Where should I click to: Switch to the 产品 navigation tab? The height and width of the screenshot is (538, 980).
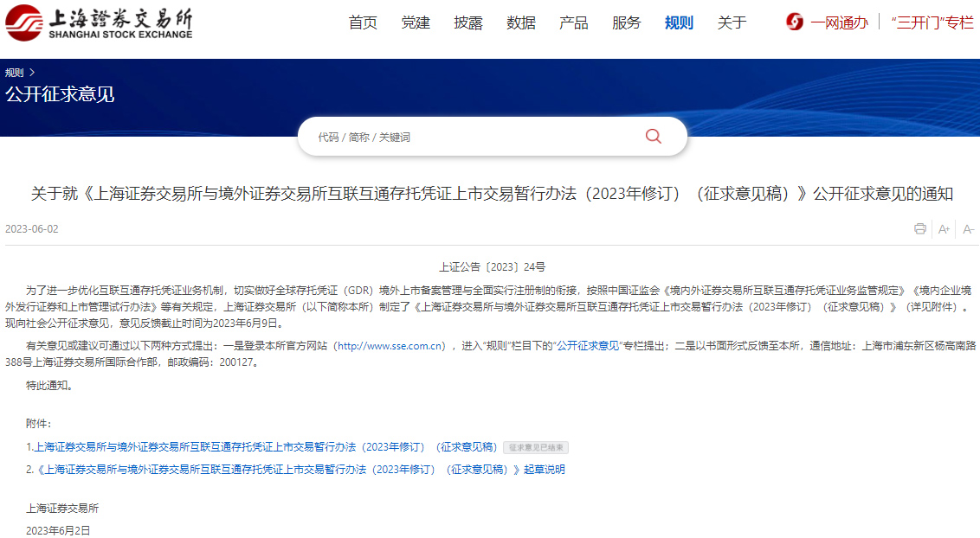click(x=572, y=22)
